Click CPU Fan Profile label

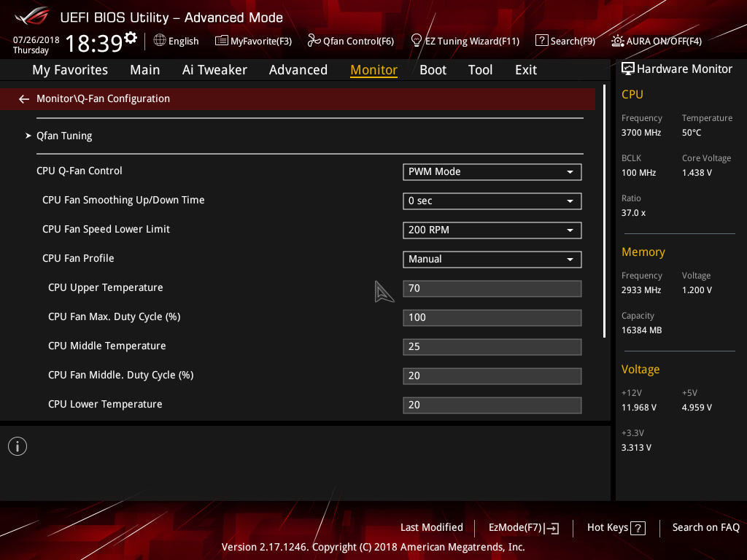78,259
